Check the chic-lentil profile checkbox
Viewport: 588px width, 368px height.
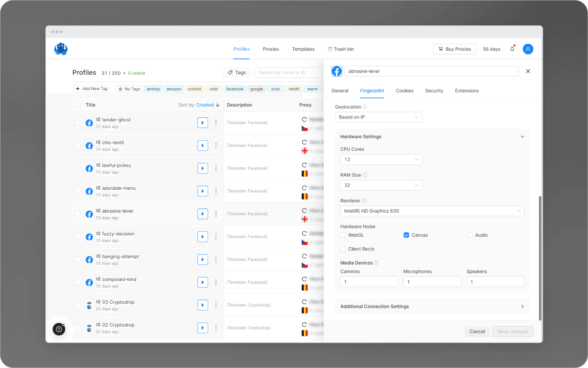point(78,146)
